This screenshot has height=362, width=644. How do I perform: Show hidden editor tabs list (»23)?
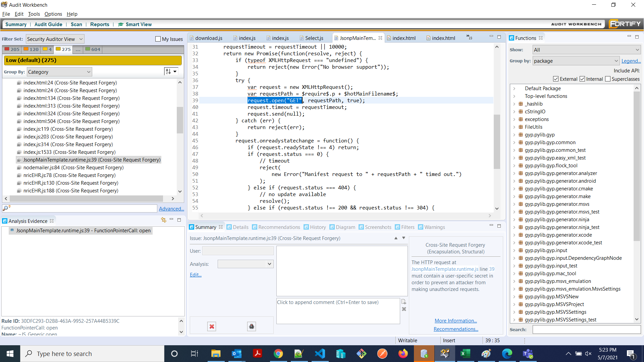(x=469, y=38)
